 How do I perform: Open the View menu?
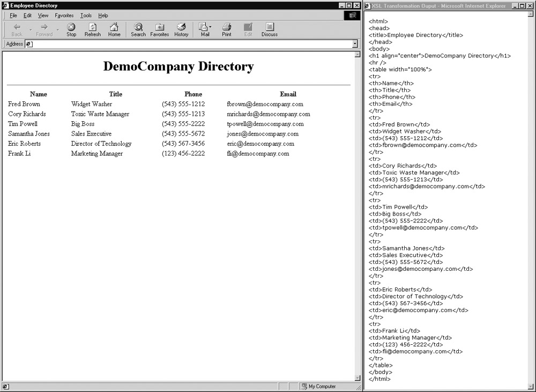click(43, 16)
